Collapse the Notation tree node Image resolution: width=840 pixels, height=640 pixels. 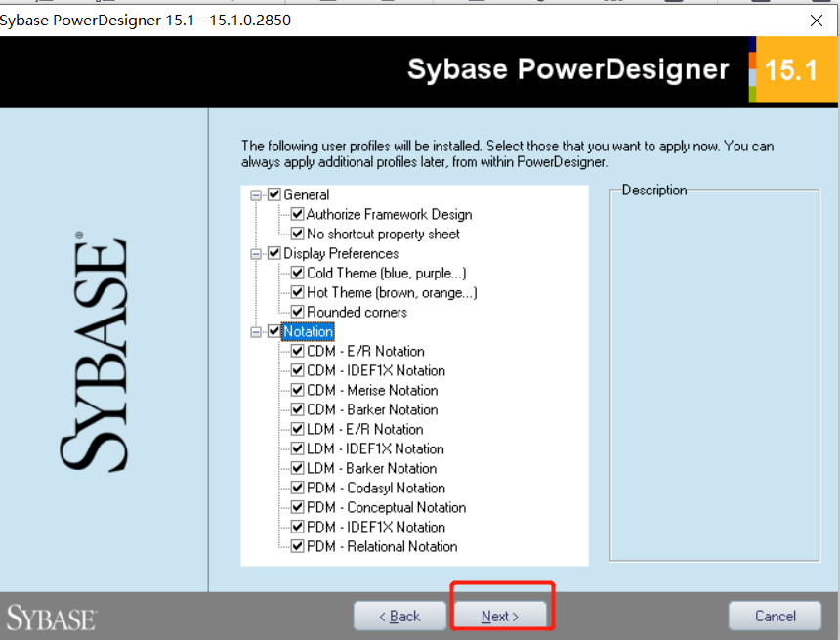(x=257, y=331)
